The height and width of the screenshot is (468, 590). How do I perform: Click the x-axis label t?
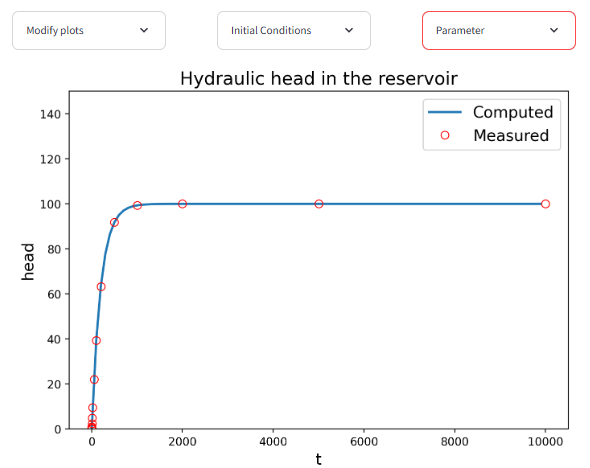tap(319, 459)
